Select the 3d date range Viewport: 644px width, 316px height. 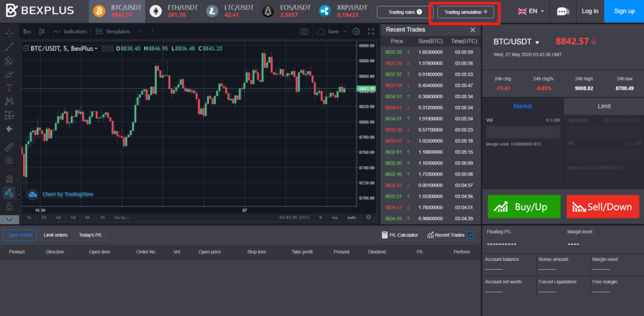59,218
